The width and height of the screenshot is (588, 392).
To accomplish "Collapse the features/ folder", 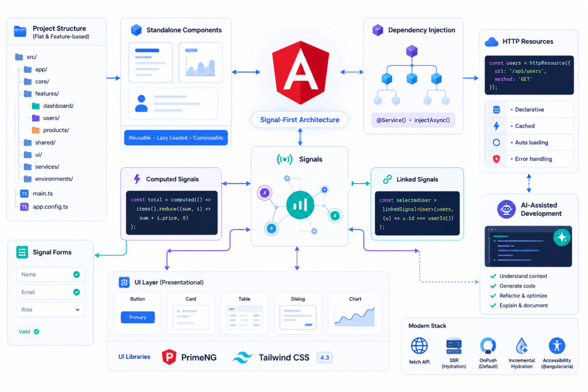I will pyautogui.click(x=41, y=94).
